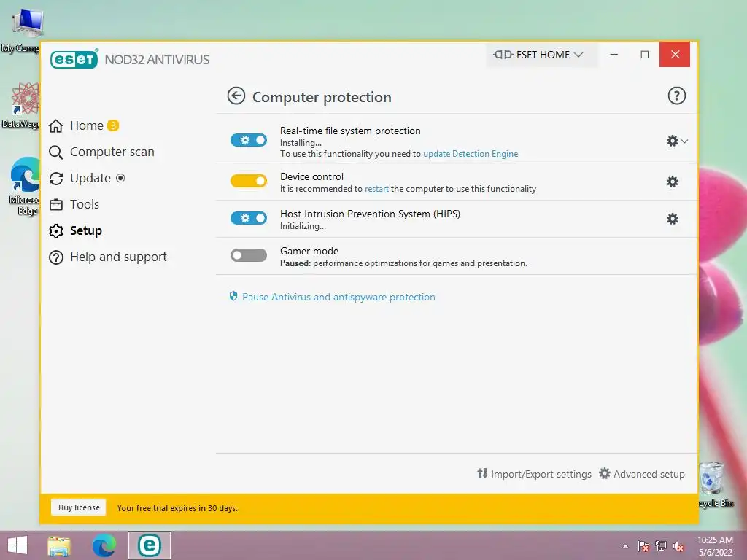Open gear settings for Device control
The width and height of the screenshot is (747, 560).
[x=672, y=182]
